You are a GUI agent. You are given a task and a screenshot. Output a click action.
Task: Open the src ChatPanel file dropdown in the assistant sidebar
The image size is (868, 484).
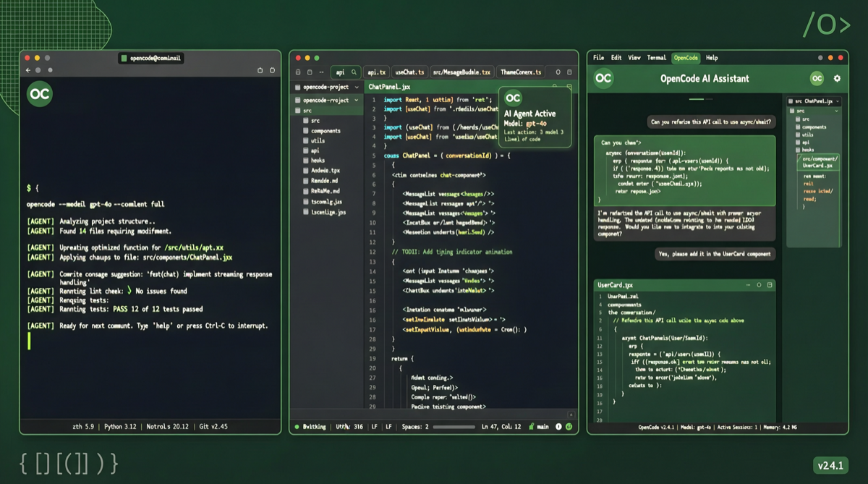814,101
